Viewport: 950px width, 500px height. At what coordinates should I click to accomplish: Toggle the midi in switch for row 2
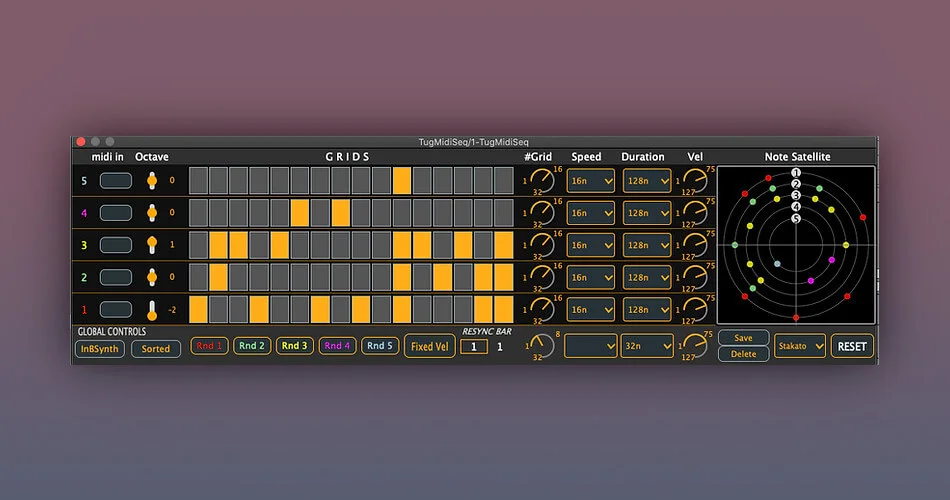(116, 277)
